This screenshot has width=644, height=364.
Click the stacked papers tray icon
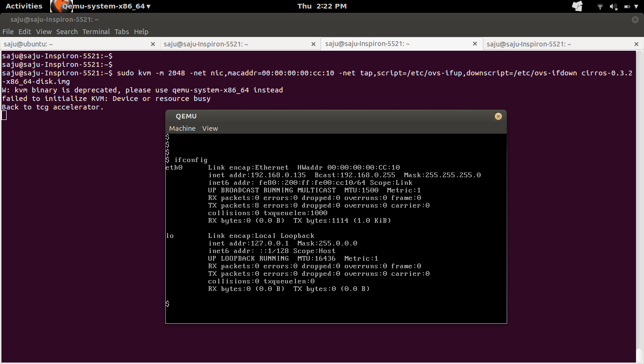coord(577,6)
